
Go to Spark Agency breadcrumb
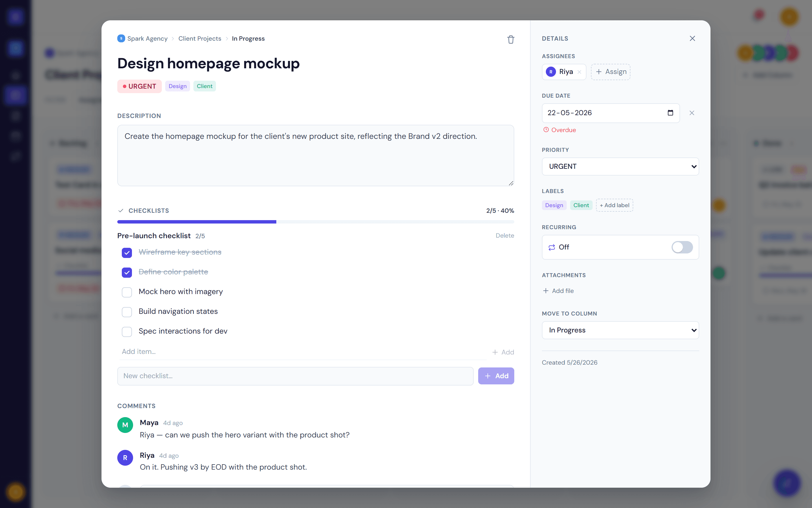click(x=147, y=38)
